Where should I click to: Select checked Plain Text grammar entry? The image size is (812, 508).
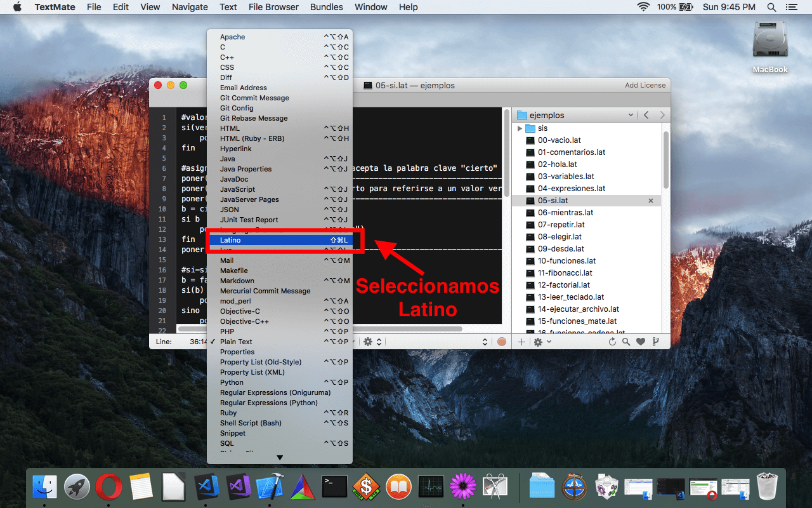click(x=280, y=342)
